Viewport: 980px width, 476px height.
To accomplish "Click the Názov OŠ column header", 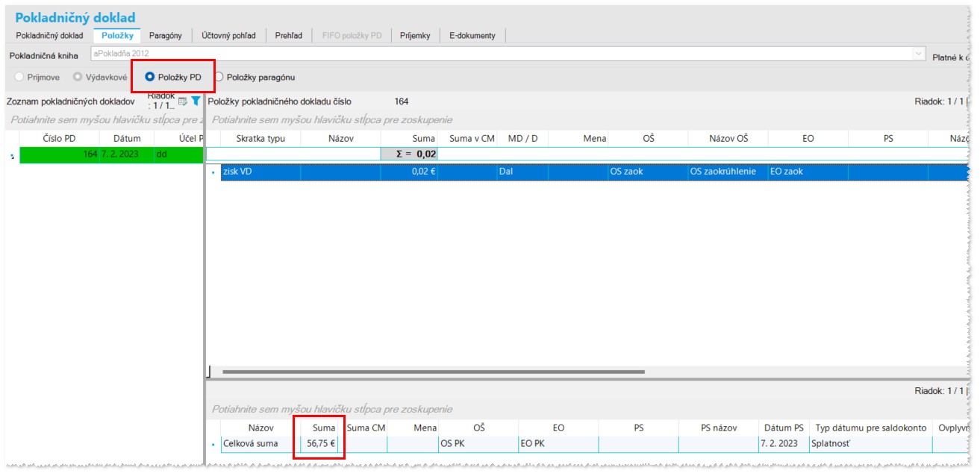I will pos(728,138).
